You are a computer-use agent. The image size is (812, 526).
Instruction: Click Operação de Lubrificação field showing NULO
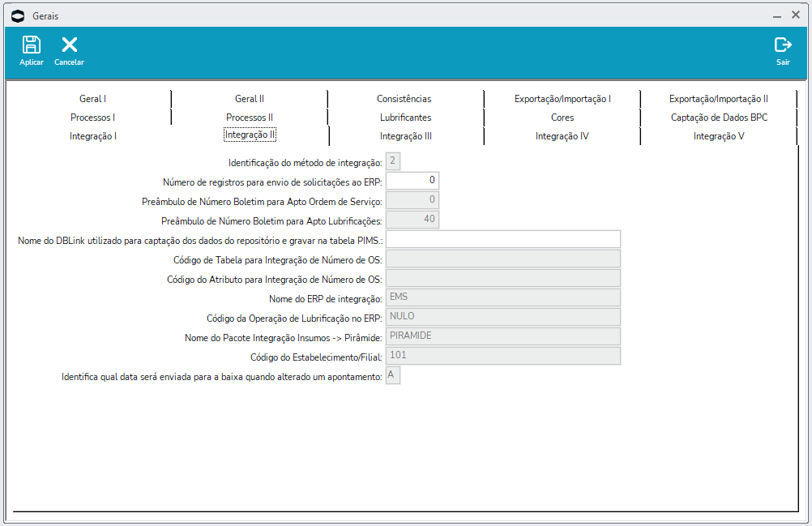coord(502,317)
